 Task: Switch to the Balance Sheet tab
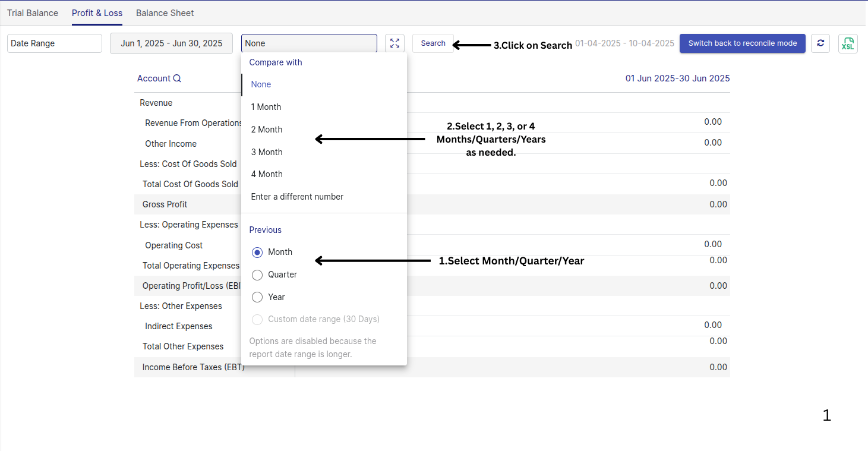click(x=165, y=13)
